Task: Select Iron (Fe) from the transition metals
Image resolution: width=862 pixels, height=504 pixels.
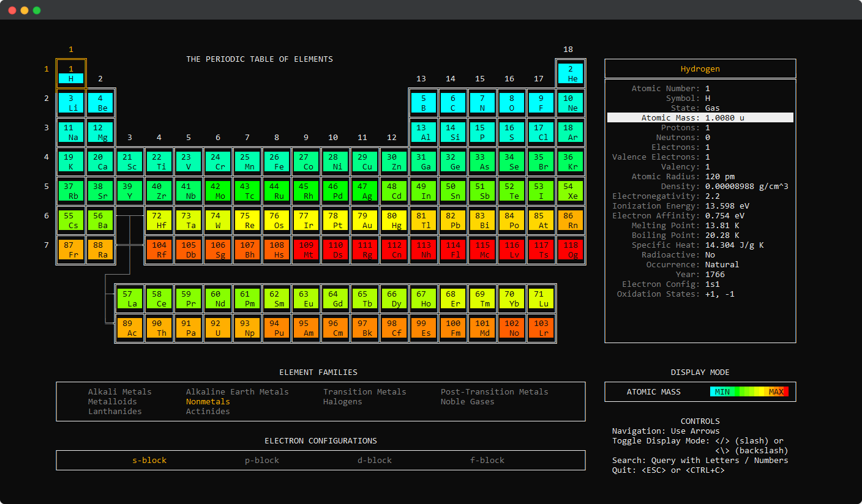Action: point(277,161)
